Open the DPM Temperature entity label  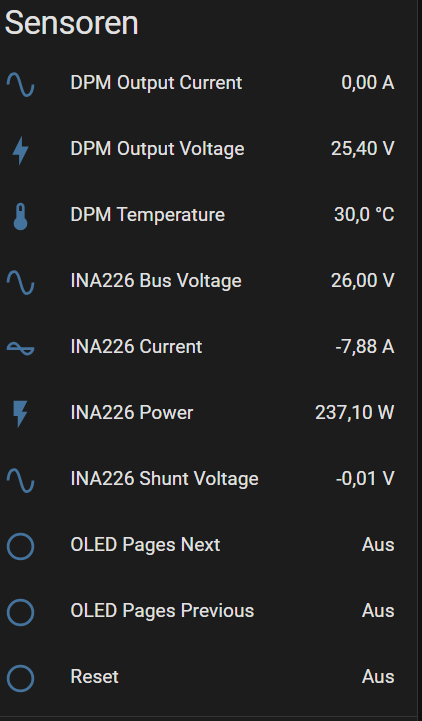pyautogui.click(x=148, y=215)
